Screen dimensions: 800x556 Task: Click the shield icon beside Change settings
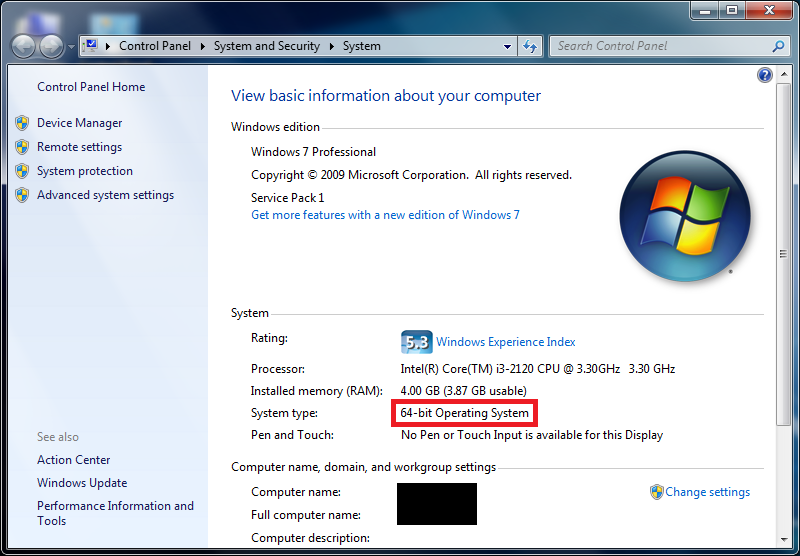pos(656,492)
